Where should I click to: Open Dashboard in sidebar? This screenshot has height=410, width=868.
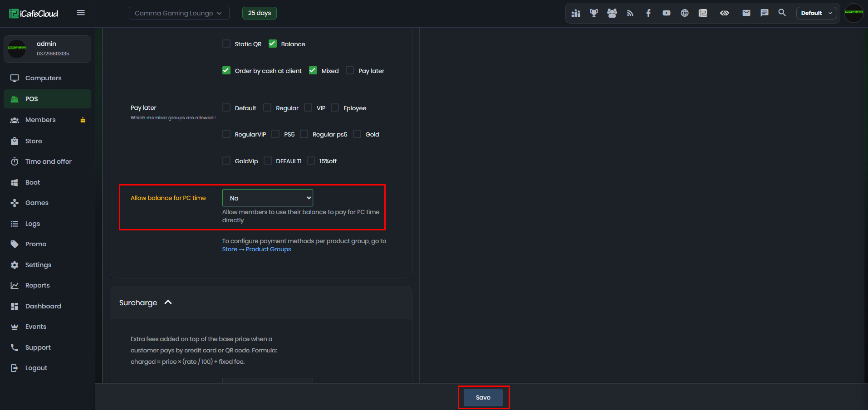click(47, 306)
